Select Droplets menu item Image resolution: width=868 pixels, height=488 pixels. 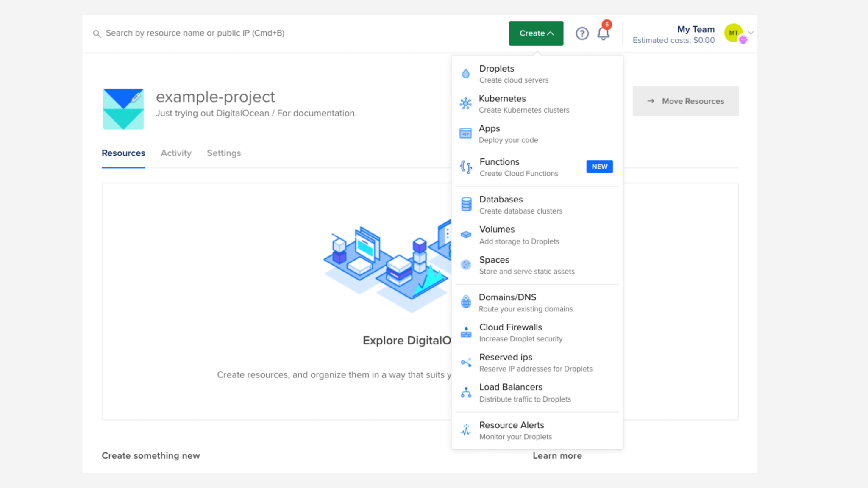537,74
